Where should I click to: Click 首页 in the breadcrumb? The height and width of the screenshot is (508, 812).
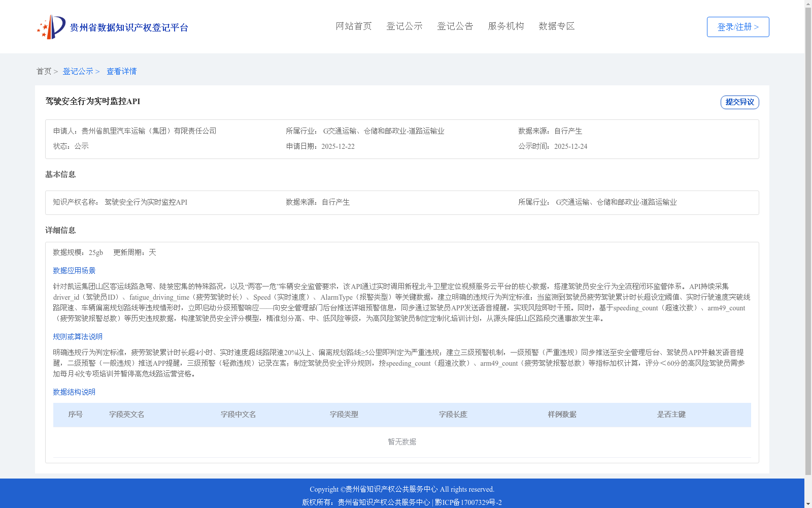[x=44, y=71]
